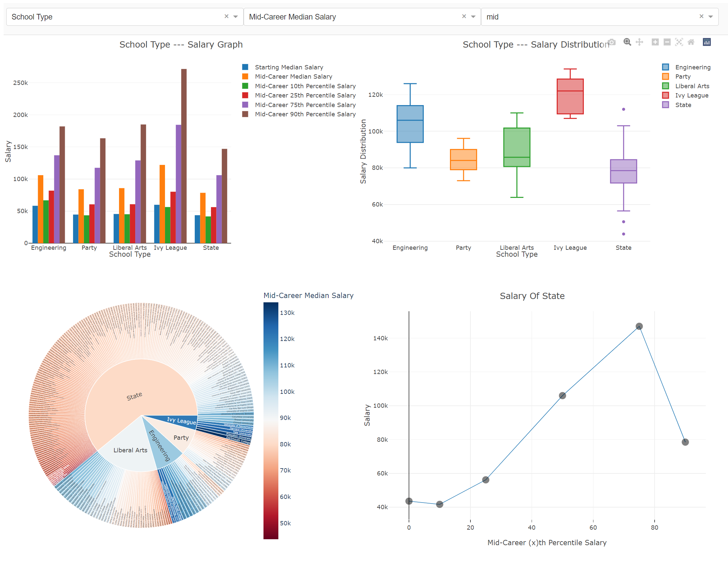
Task: Click inside the Mid-Career Median Salary dropdown field
Action: (362, 17)
